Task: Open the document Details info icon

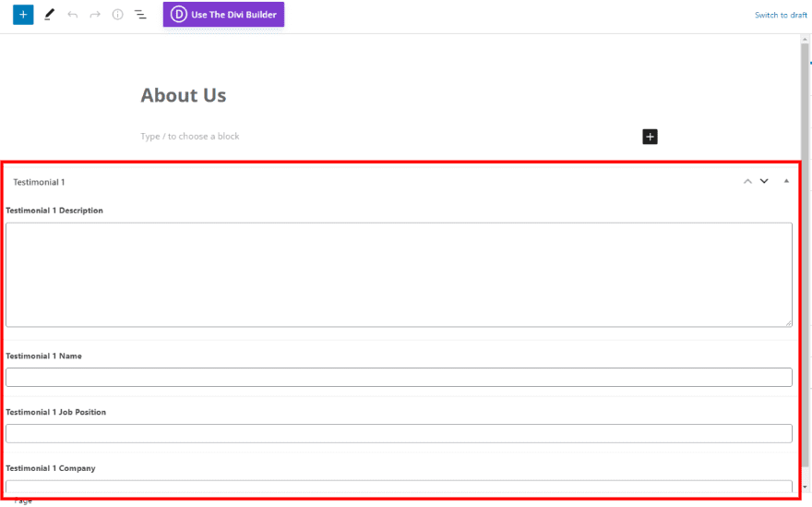Action: [117, 15]
